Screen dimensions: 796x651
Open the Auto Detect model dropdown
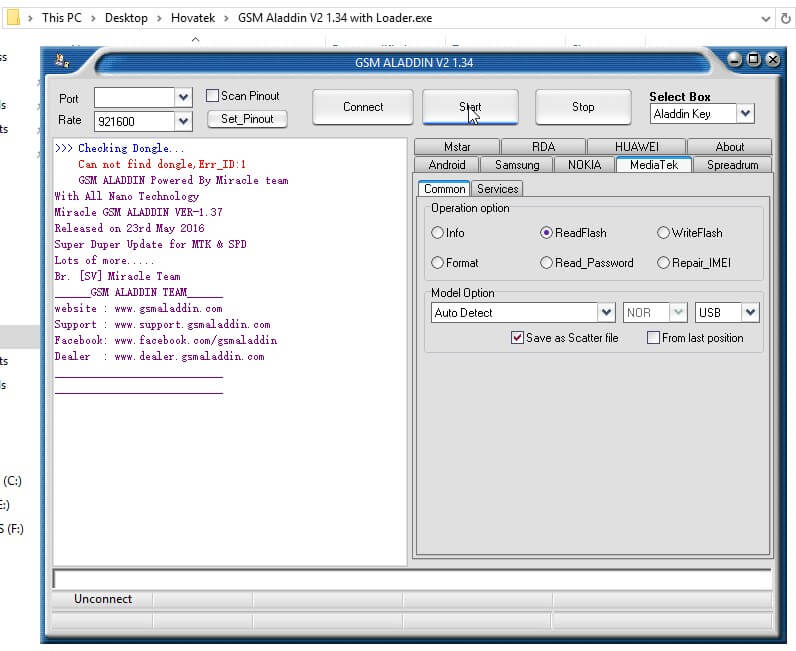click(x=606, y=312)
